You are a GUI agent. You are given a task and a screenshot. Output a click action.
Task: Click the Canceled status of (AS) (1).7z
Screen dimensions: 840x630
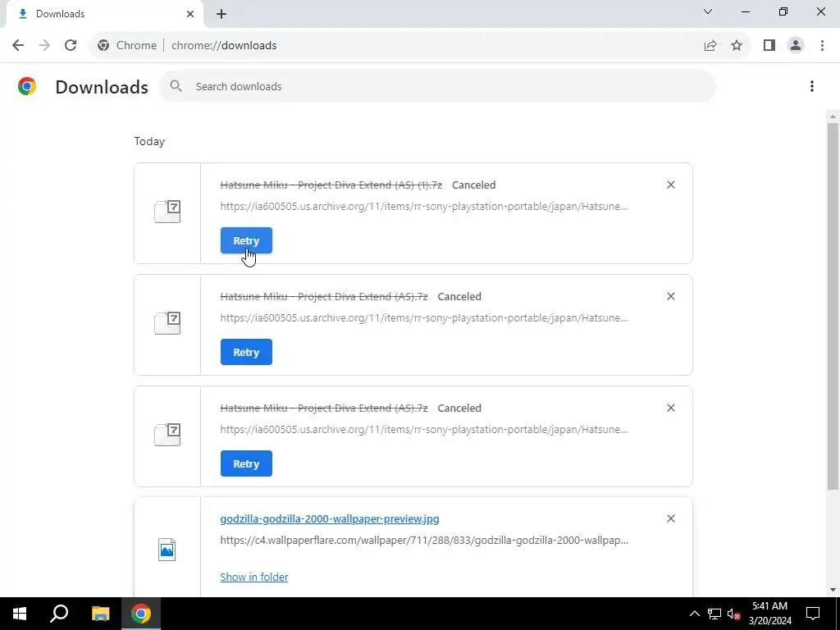click(473, 185)
